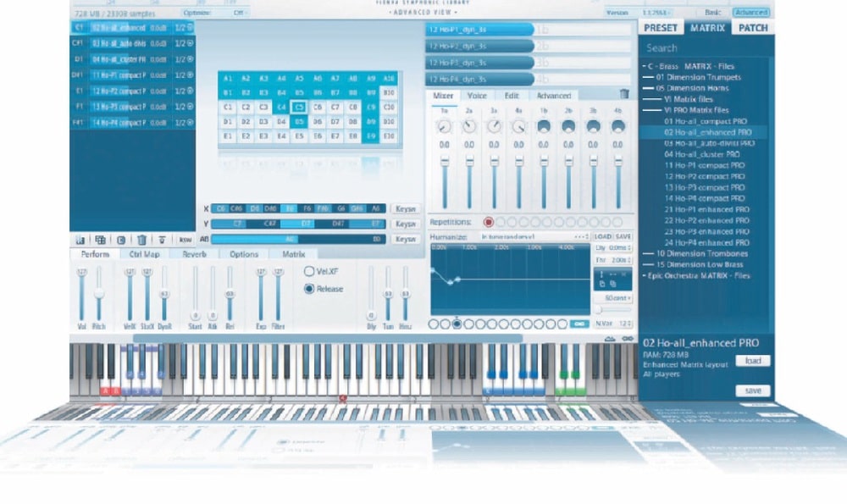Click the disabled knob for channel 4b

(618, 126)
